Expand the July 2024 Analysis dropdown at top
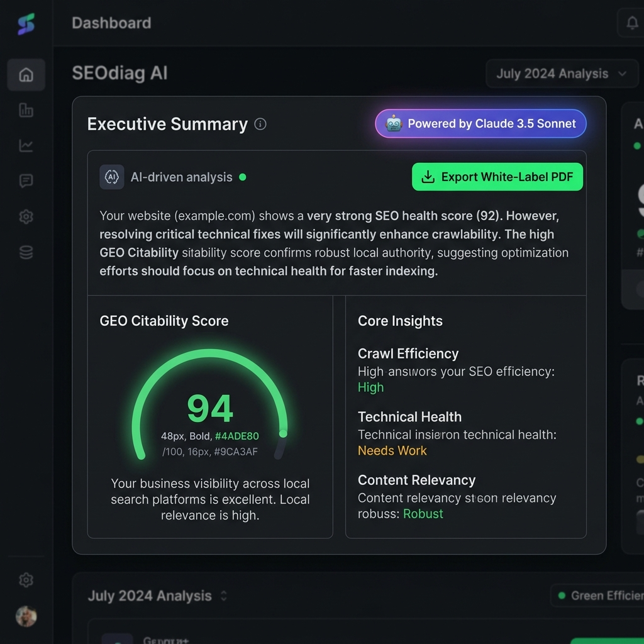Viewport: 644px width, 644px height. (x=562, y=74)
